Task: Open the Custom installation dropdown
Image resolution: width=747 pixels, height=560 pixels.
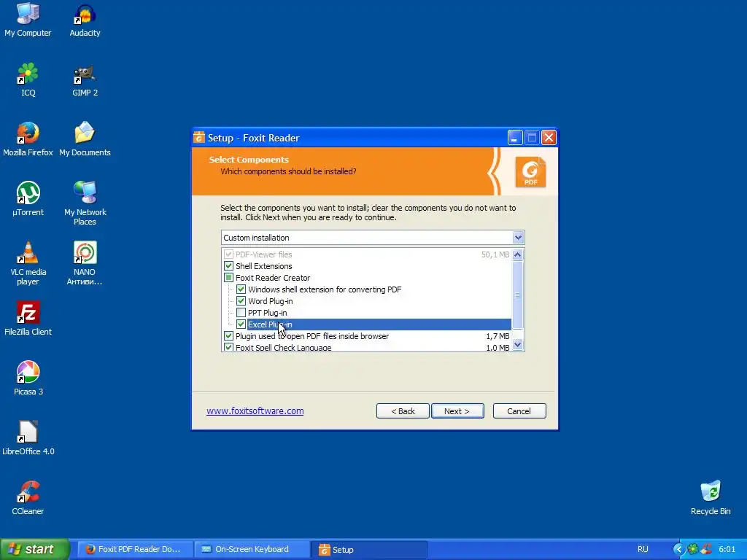Action: [518, 237]
